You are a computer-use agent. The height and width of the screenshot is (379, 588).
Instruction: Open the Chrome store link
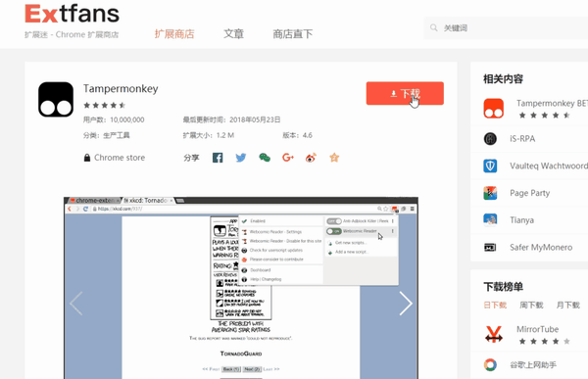point(120,158)
